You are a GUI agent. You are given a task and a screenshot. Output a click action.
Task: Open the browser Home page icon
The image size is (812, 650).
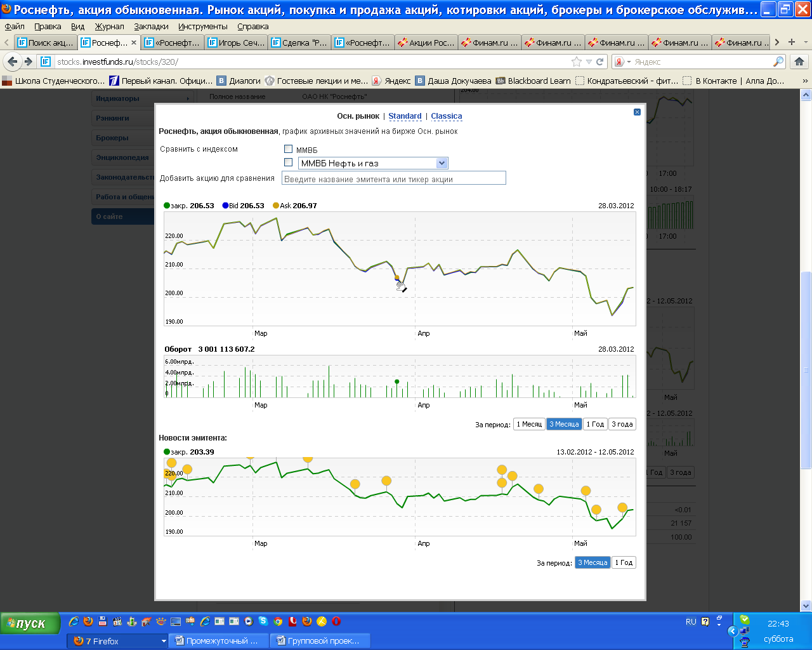pos(799,62)
